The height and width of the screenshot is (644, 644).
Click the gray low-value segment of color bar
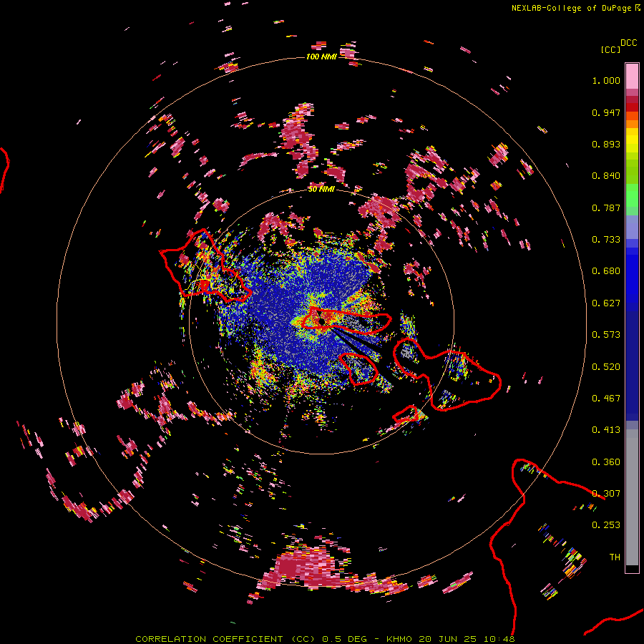632,497
